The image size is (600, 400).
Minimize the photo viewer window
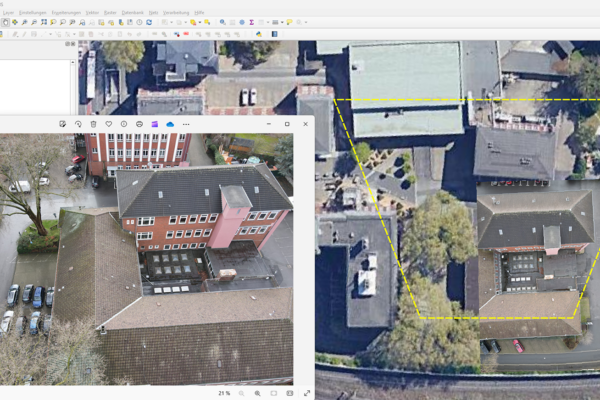coord(269,124)
